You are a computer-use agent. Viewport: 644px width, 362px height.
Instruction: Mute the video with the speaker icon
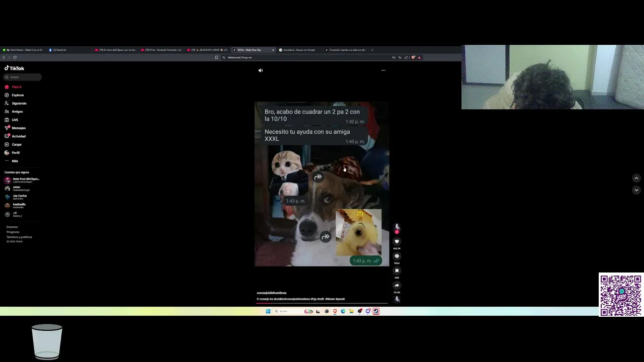coord(261,70)
